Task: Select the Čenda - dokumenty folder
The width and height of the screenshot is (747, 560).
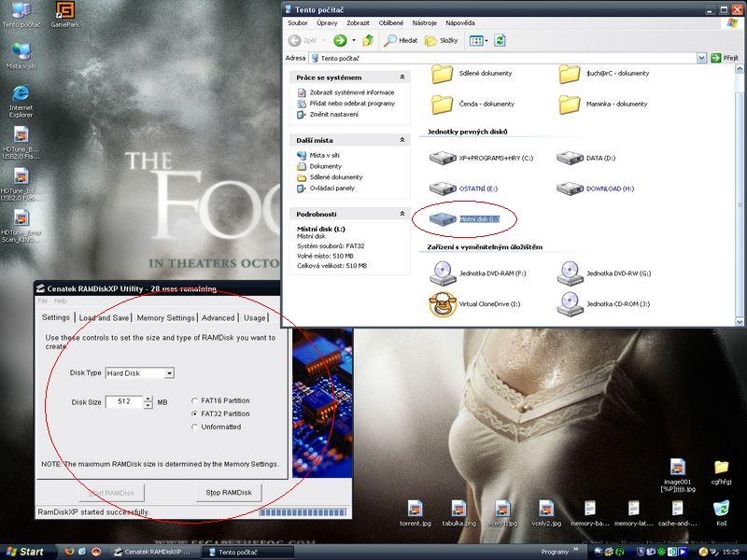Action: click(x=473, y=104)
